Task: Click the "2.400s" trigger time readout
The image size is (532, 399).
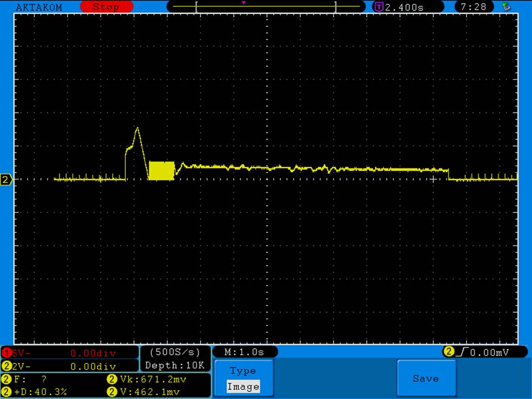Action: coord(405,7)
